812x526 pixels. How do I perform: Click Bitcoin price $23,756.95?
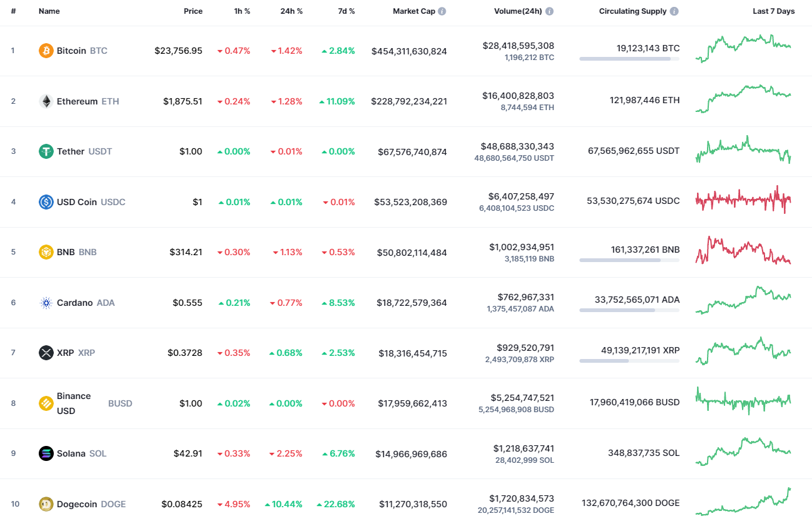coord(179,51)
